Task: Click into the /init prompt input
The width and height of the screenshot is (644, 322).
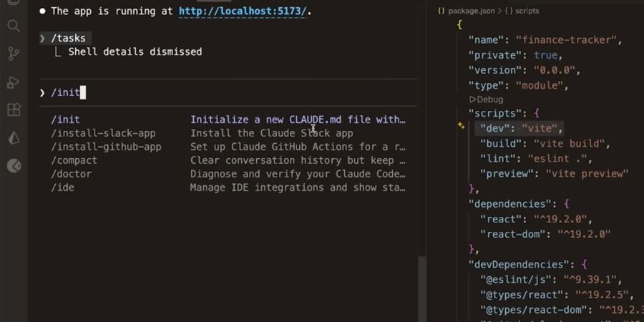Action: point(215,92)
